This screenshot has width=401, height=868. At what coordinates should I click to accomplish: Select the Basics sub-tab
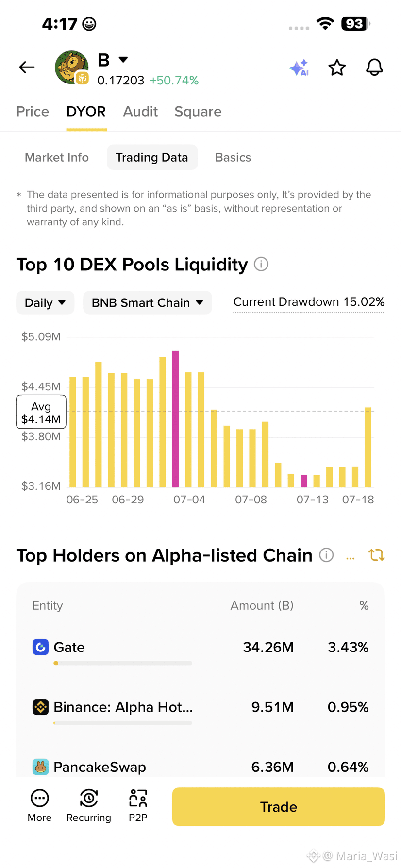click(x=233, y=157)
